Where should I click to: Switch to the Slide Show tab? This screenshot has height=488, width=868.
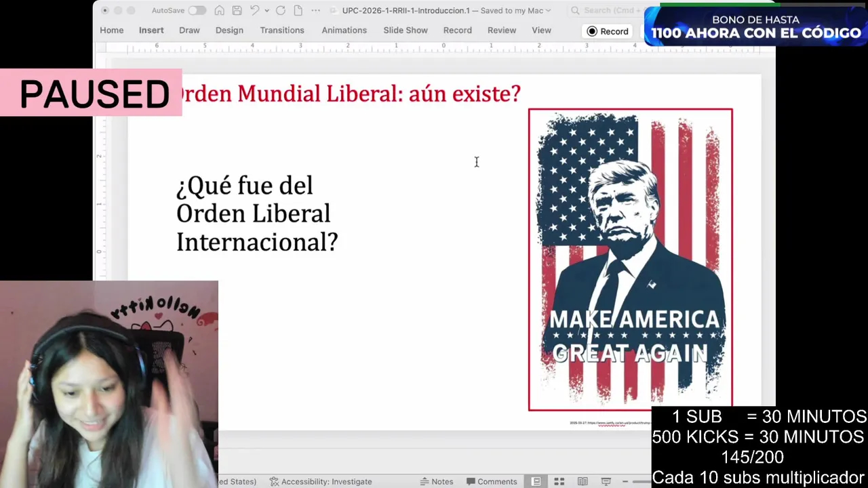click(x=406, y=30)
